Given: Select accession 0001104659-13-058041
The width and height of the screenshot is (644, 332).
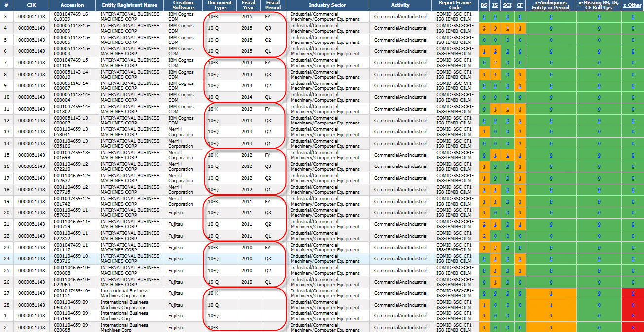Looking at the screenshot, I should (x=72, y=132).
